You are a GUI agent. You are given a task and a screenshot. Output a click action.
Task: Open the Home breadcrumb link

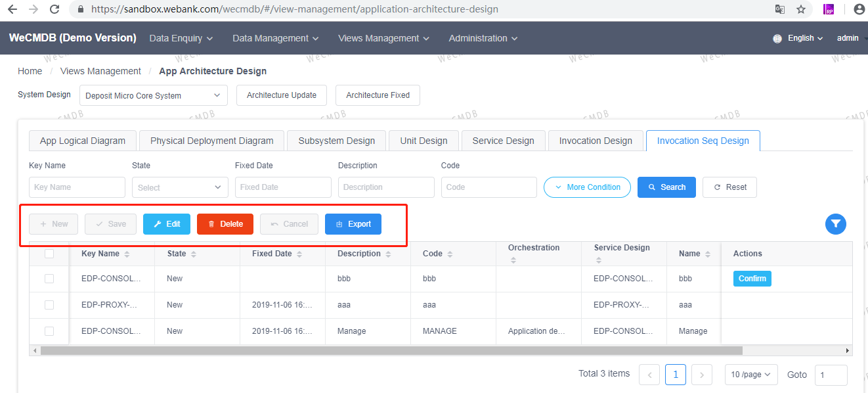coord(30,70)
